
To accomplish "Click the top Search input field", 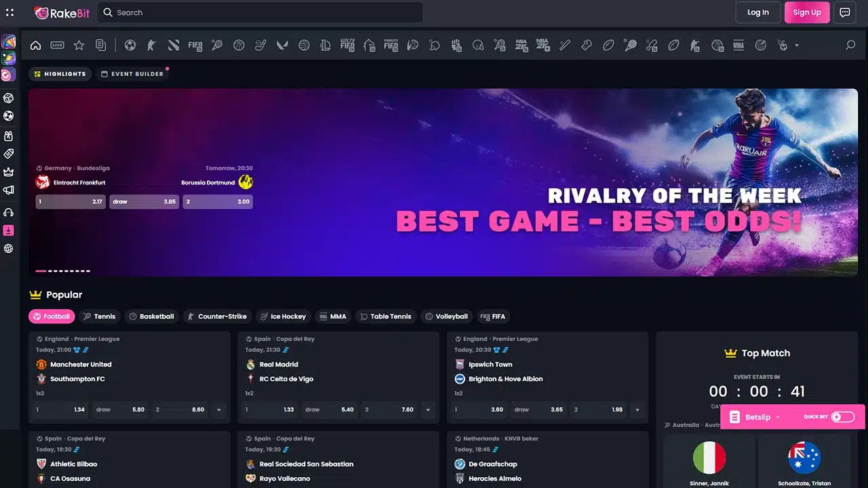I will pyautogui.click(x=260, y=12).
